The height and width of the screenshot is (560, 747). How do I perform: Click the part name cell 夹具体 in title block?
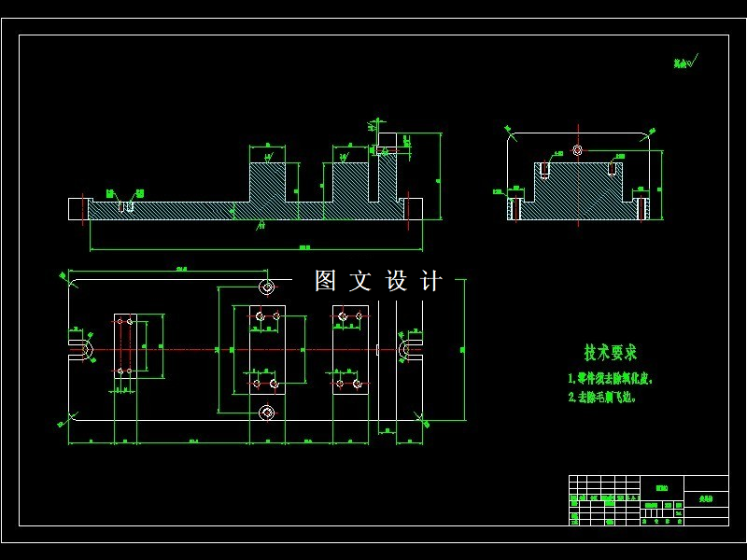point(706,499)
